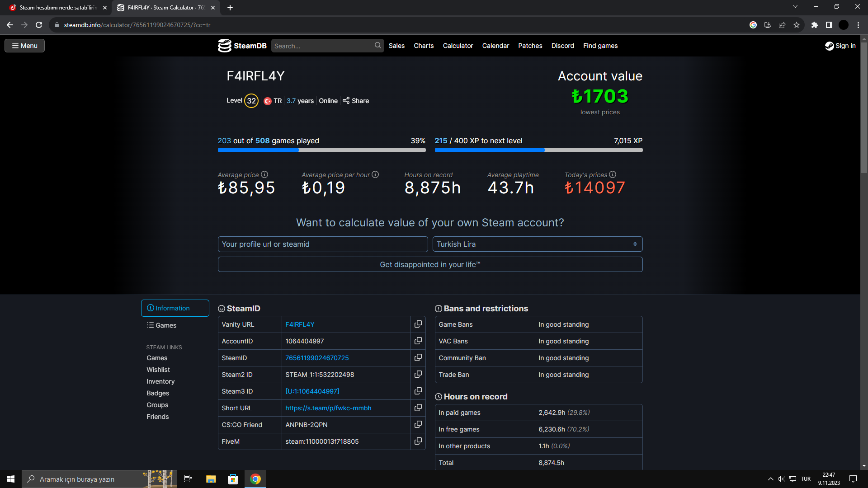Click the Share profile link

[356, 101]
